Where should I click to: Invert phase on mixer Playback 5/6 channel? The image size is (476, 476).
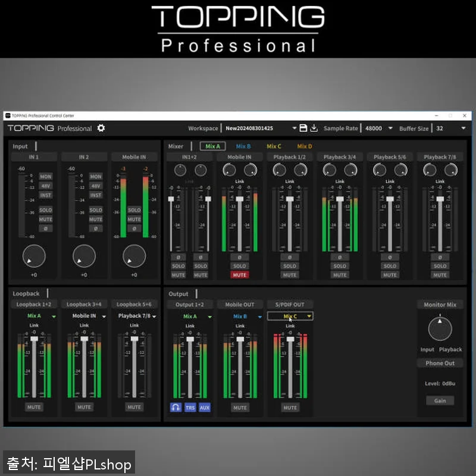[390, 257]
